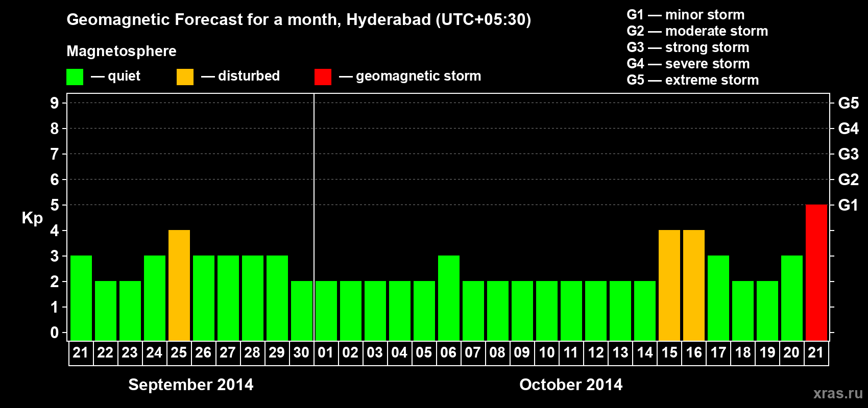Click the G4 label on right axis
Screen dimensions: 868x408
point(848,129)
